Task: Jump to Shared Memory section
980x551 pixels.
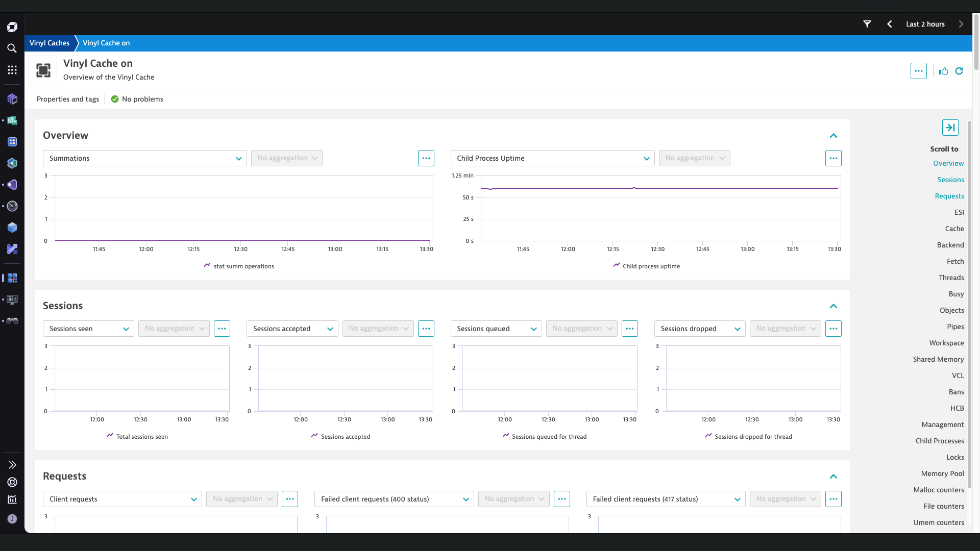Action: 938,359
